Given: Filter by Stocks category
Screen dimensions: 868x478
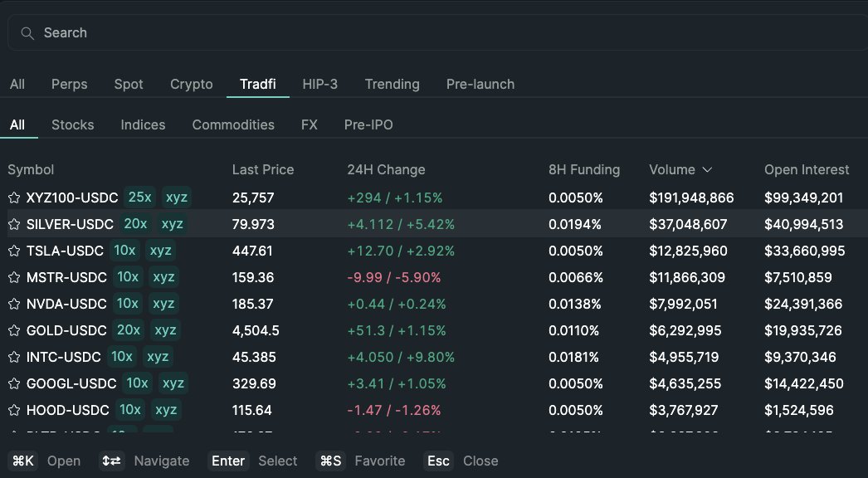Looking at the screenshot, I should [72, 124].
